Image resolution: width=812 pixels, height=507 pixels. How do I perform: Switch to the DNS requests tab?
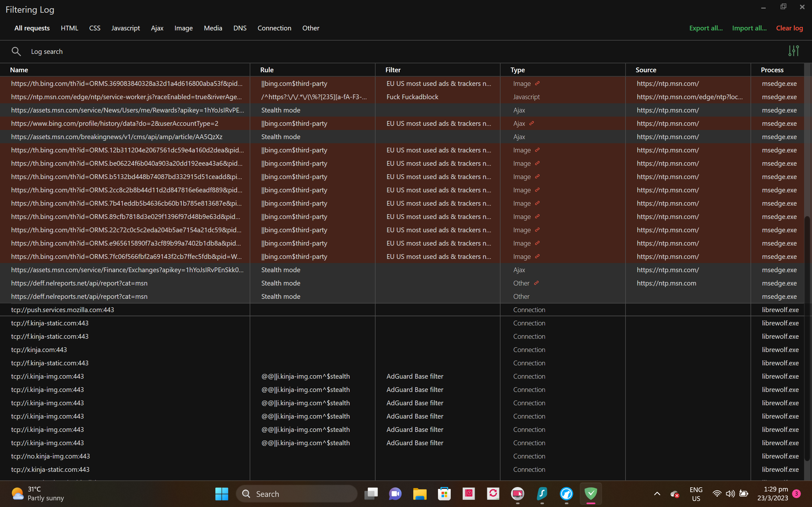(x=239, y=28)
